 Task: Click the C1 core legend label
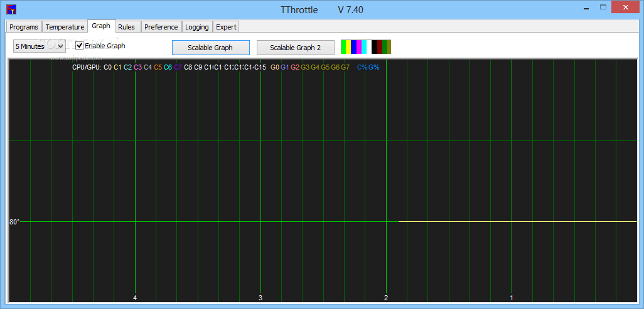tap(117, 67)
